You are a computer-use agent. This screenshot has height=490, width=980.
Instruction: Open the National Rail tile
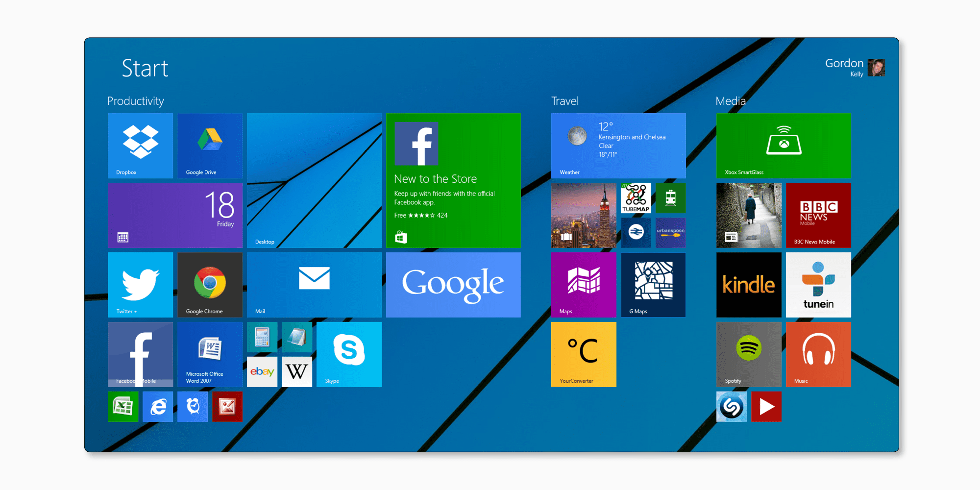636,233
